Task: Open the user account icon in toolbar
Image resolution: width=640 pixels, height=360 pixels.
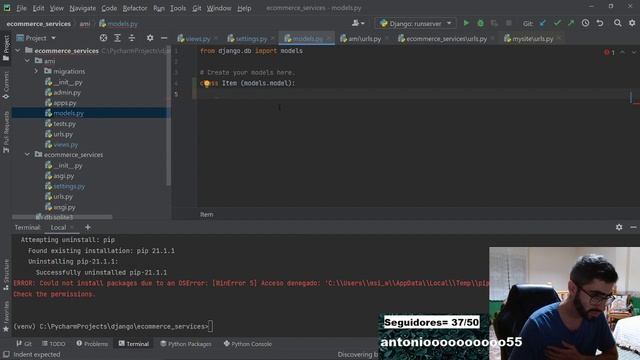Action: [358, 23]
